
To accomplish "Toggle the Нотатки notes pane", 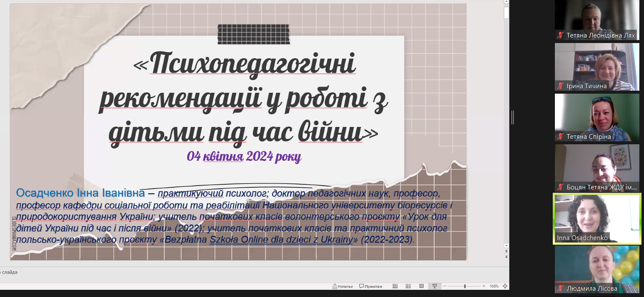I will click(x=342, y=286).
